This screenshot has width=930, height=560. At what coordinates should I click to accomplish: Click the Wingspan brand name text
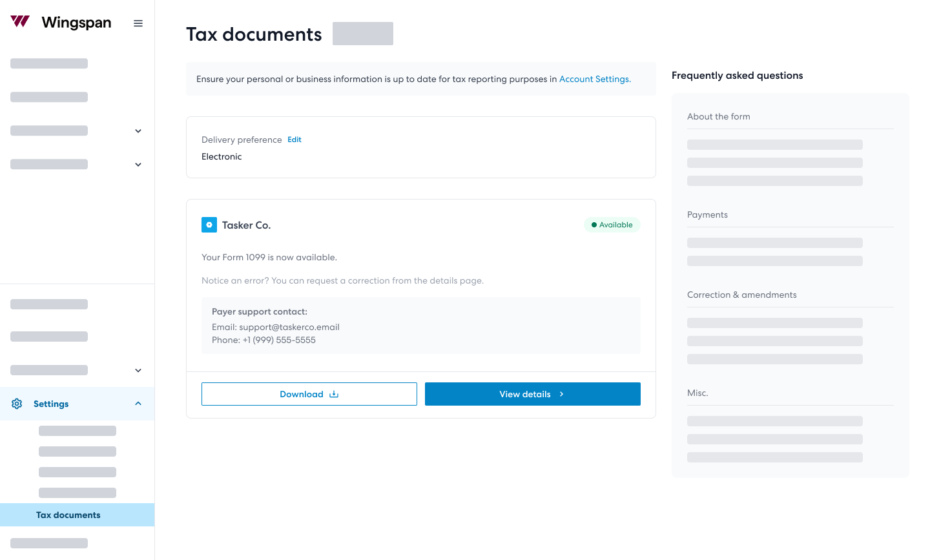(76, 23)
